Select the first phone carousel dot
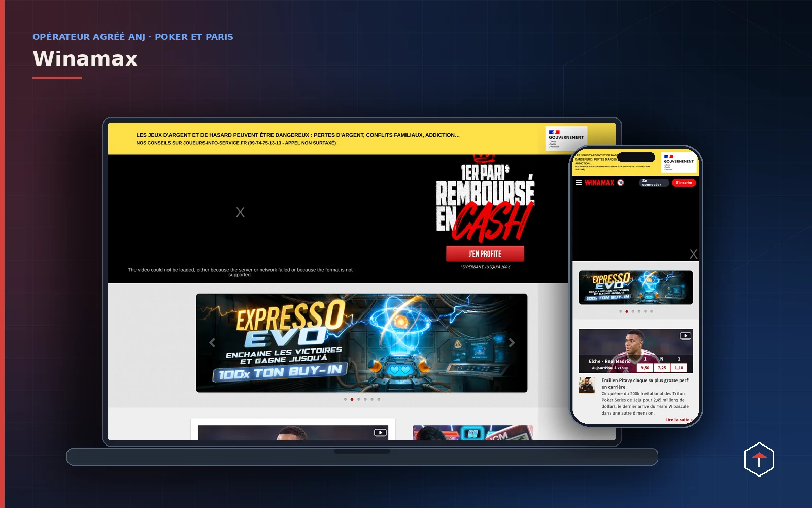Viewport: 812px width, 508px height. click(x=620, y=311)
